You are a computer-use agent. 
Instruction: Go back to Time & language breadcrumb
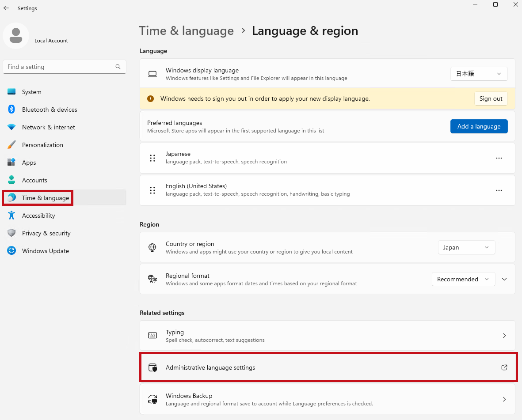coord(187,31)
